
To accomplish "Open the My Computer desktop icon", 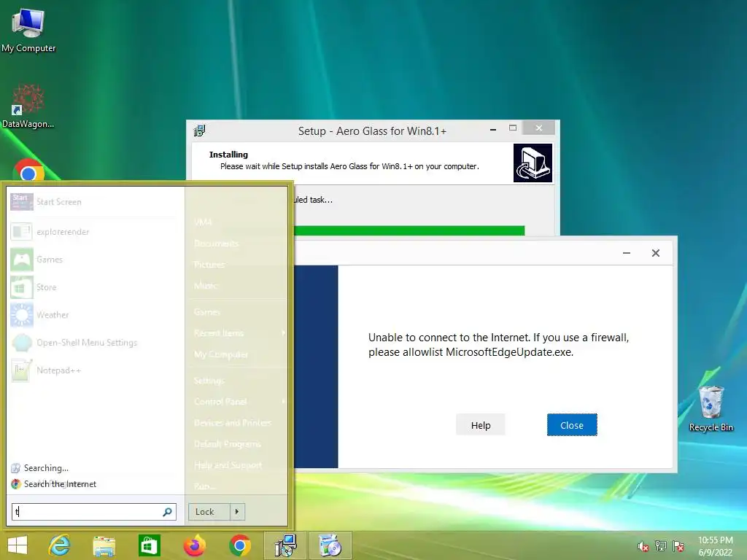I will click(28, 31).
